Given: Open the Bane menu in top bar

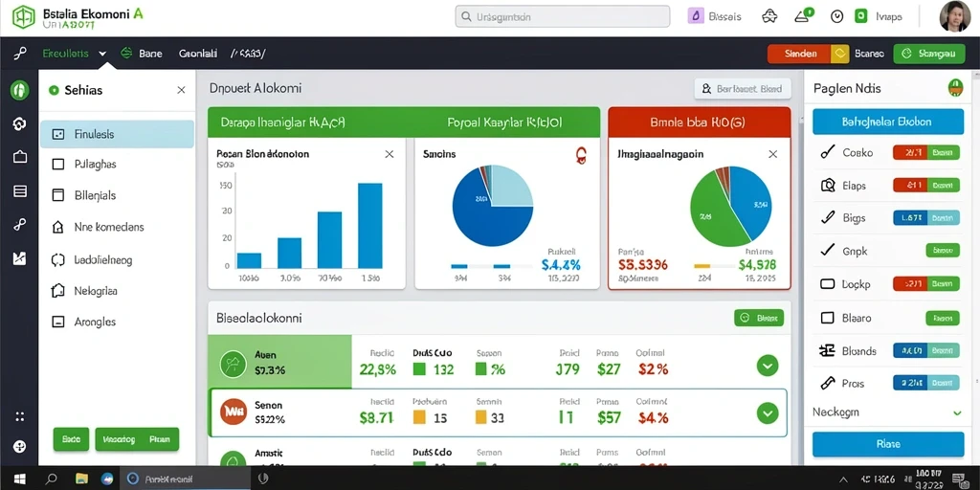Looking at the screenshot, I should tap(142, 54).
